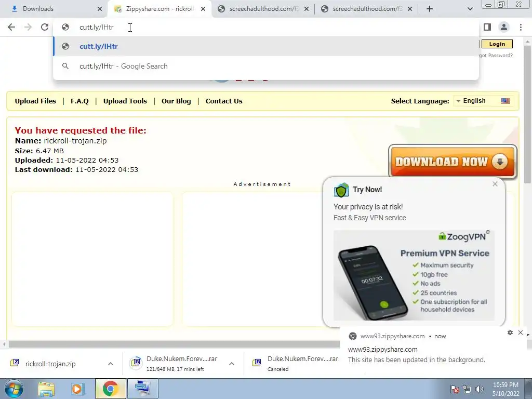Open rickroll-trojan.zip download item
532x399 pixels.
click(50, 364)
